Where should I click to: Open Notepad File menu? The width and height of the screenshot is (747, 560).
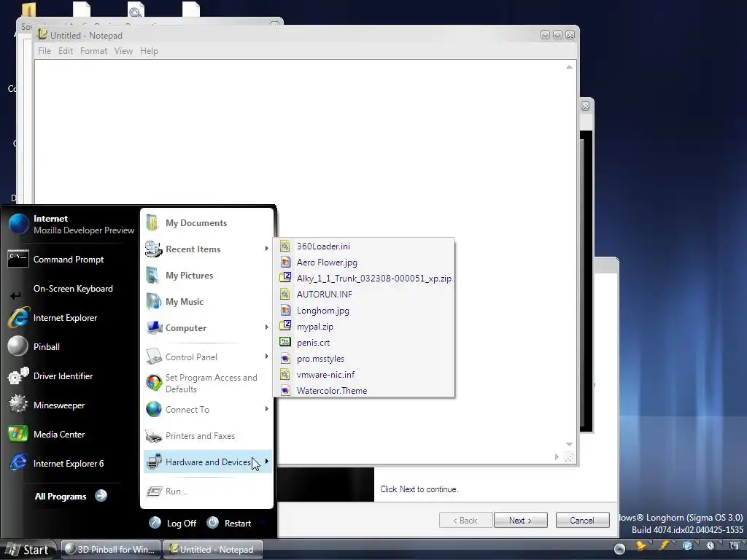point(44,51)
